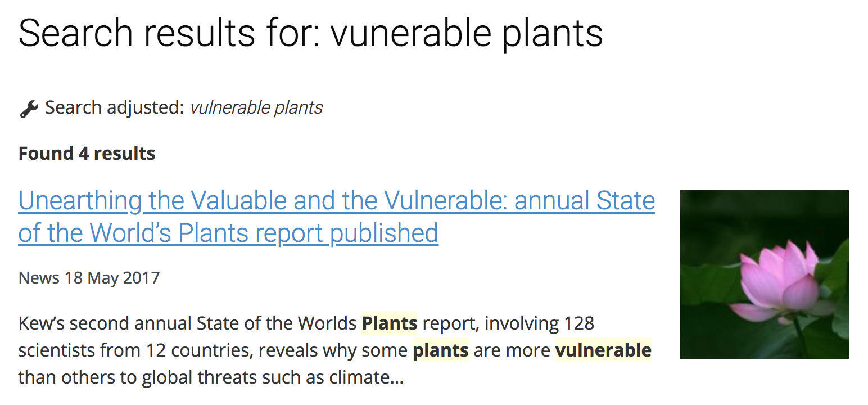
Task: Click the 'Found 4 results' count text
Action: coord(87,154)
